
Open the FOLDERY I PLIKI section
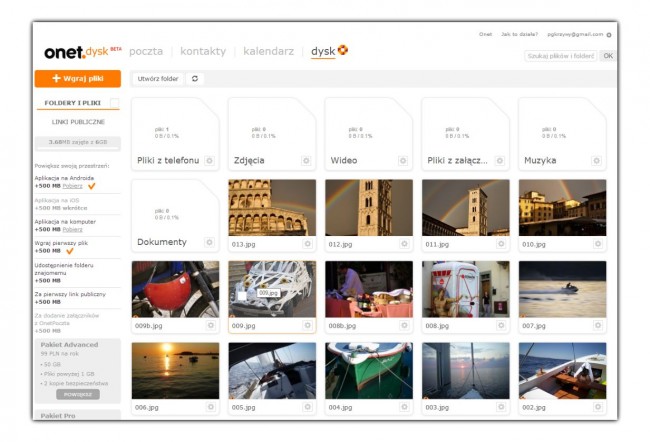[73, 103]
